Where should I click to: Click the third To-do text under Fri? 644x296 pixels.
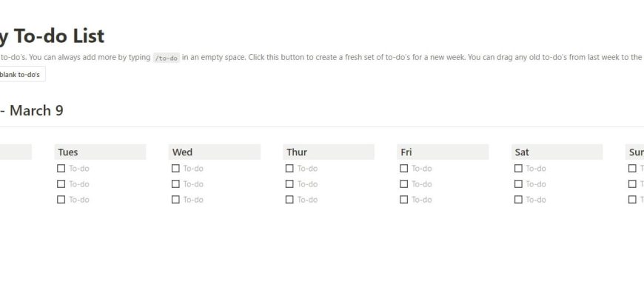pyautogui.click(x=422, y=199)
